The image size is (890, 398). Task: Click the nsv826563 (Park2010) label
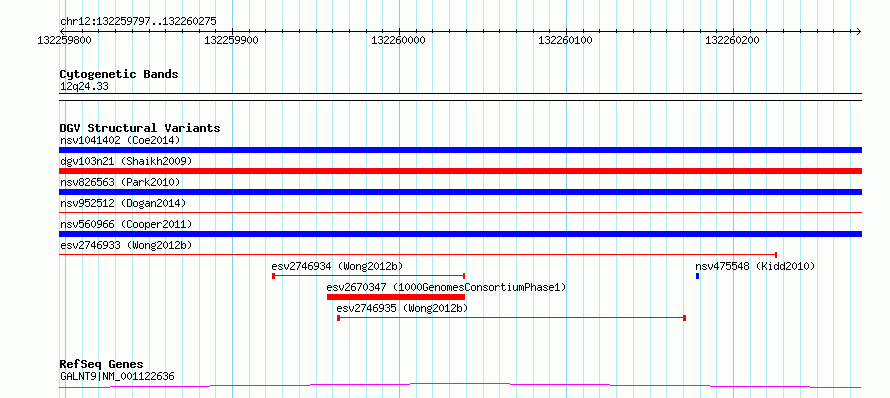(x=120, y=182)
